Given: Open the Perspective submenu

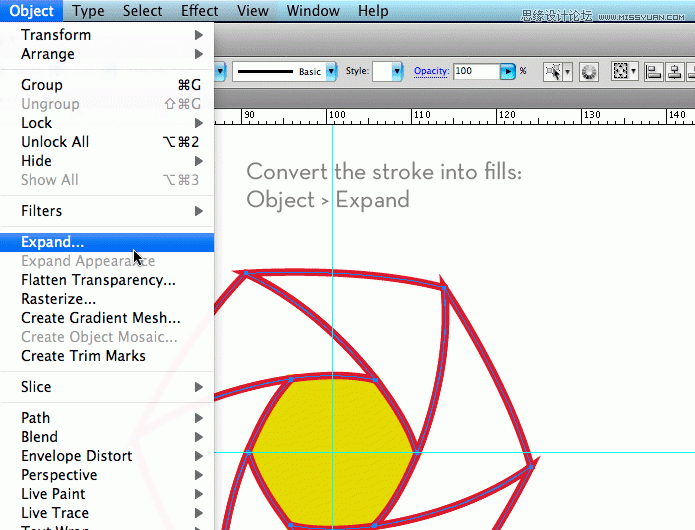Looking at the screenshot, I should click(107, 475).
